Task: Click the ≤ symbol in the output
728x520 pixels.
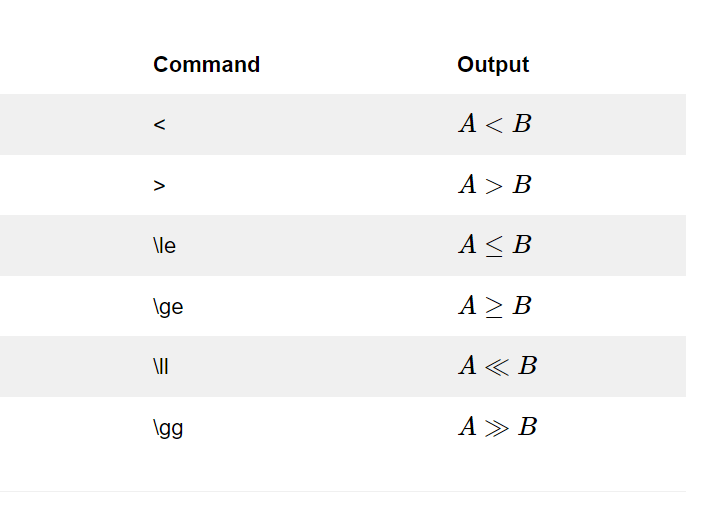Action: pyautogui.click(x=494, y=246)
